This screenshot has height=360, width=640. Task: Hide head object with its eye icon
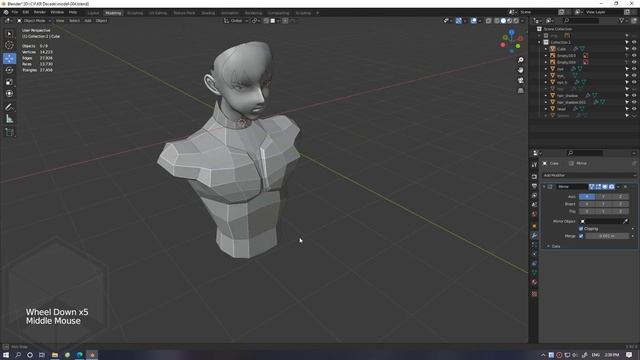click(634, 109)
